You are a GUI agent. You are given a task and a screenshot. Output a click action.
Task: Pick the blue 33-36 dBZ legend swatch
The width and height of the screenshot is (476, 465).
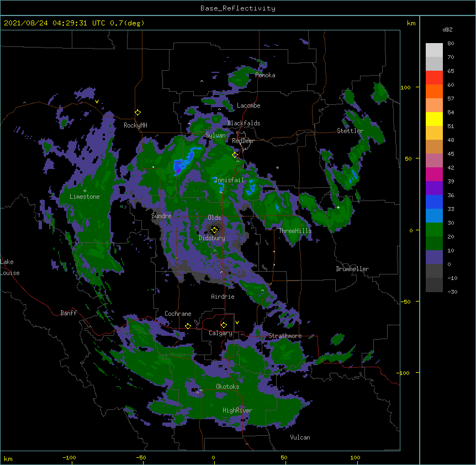[x=434, y=202]
